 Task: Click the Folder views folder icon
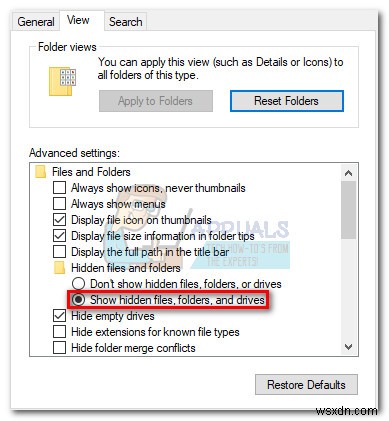coord(62,81)
